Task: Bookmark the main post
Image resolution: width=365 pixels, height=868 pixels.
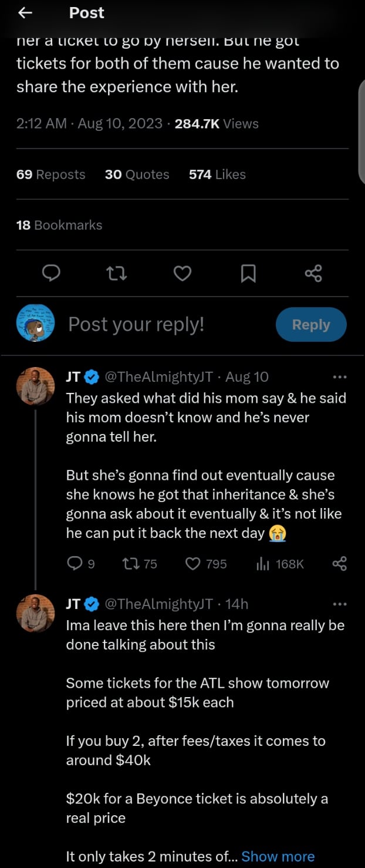Action: pyautogui.click(x=248, y=272)
